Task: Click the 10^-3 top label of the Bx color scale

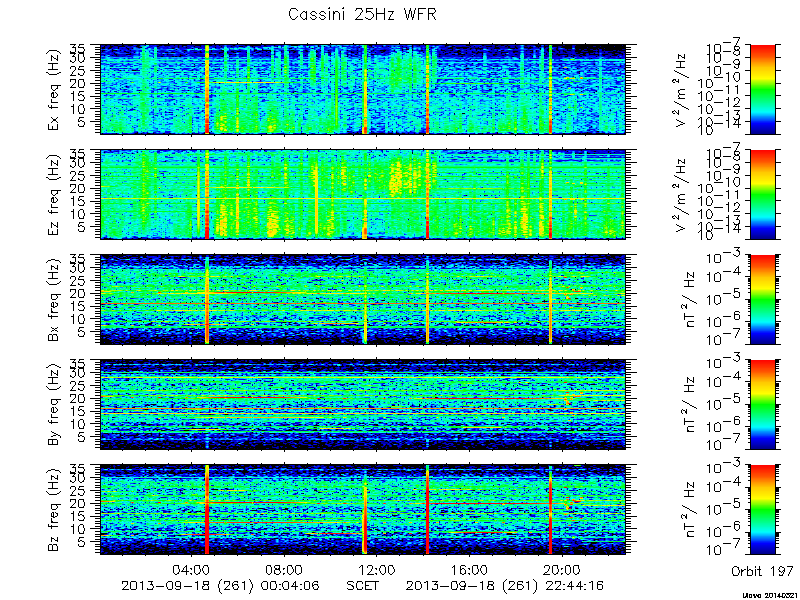Action: [725, 258]
